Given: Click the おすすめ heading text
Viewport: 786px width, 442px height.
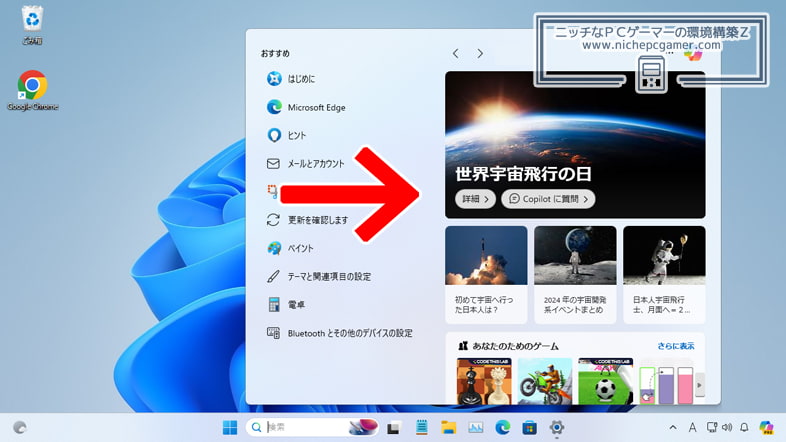Looking at the screenshot, I should point(275,53).
